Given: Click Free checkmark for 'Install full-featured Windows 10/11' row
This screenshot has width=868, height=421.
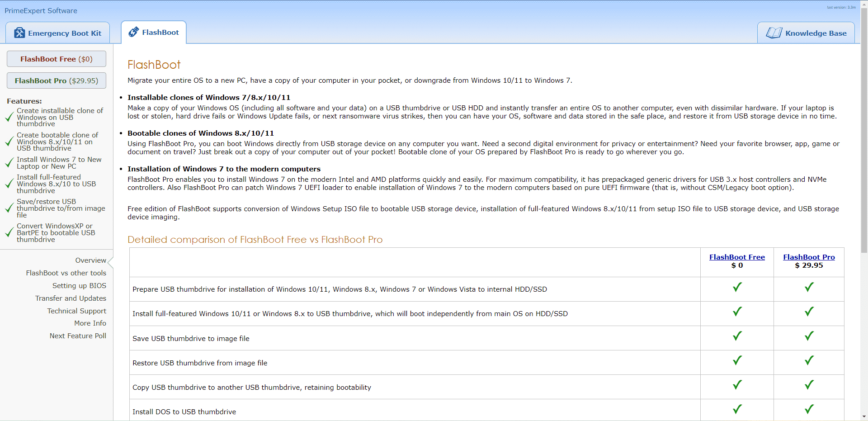Looking at the screenshot, I should tap(737, 312).
